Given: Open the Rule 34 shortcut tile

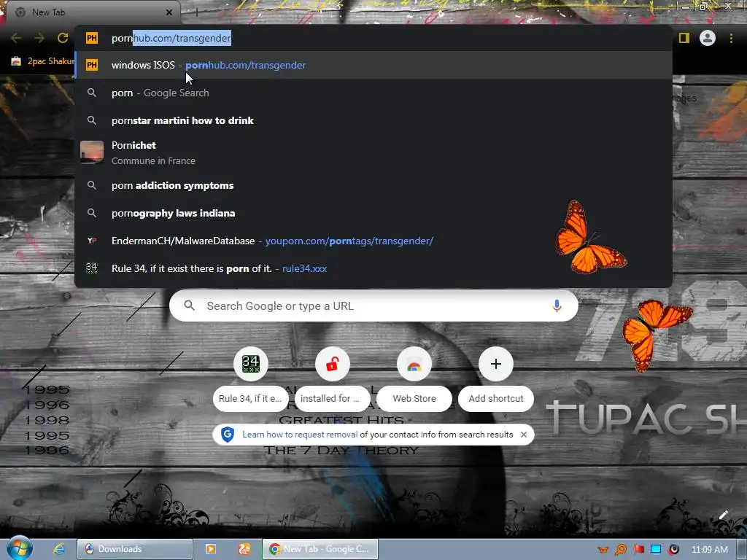Looking at the screenshot, I should (251, 378).
